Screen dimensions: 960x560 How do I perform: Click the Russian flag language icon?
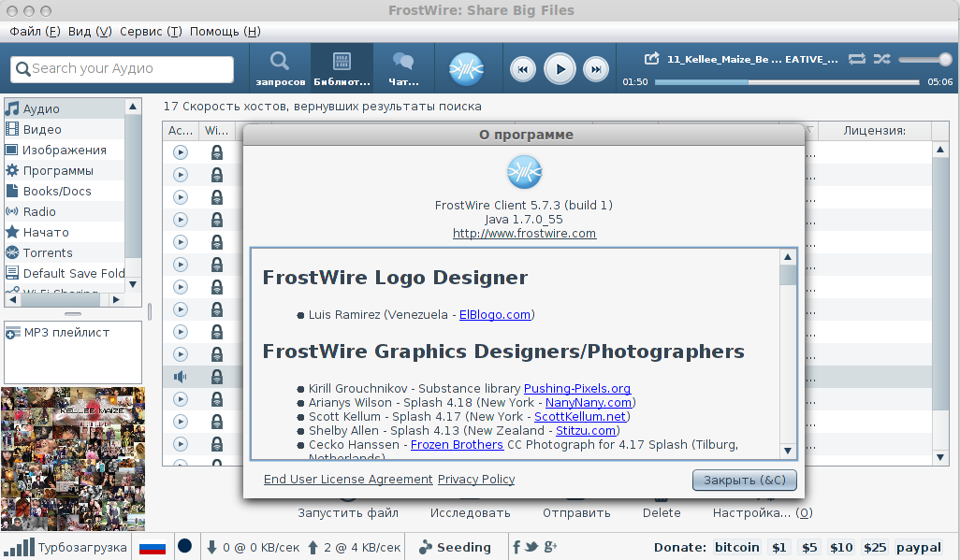153,547
